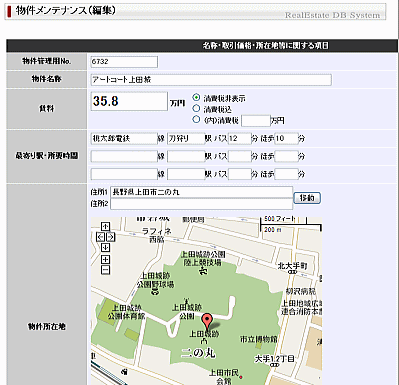Select the (内)消費税 radio option
The height and width of the screenshot is (385, 399).
coord(196,119)
